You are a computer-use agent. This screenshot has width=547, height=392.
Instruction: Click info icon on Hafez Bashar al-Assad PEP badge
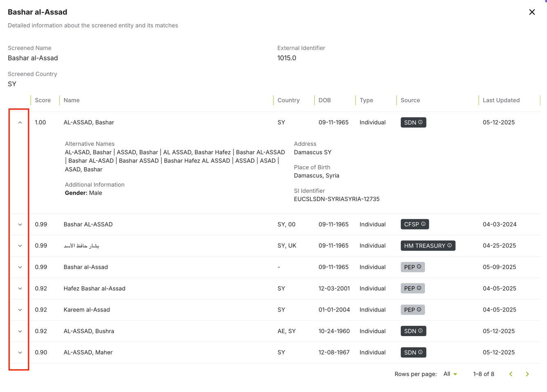pos(419,288)
